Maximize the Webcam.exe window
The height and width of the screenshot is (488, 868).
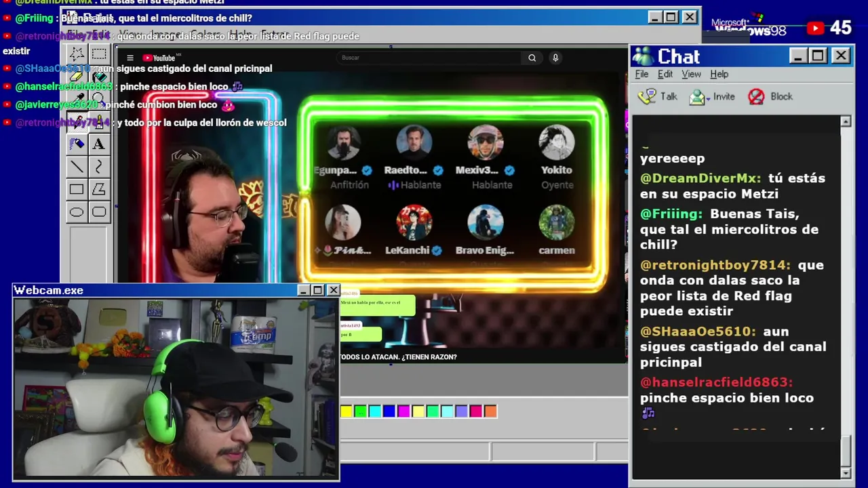coord(317,290)
